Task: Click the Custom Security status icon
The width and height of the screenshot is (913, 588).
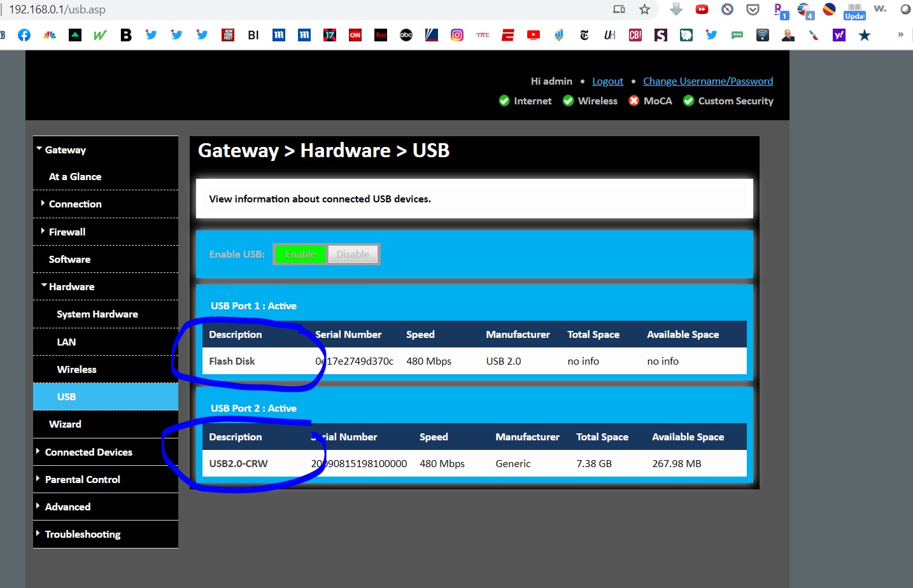Action: tap(688, 101)
